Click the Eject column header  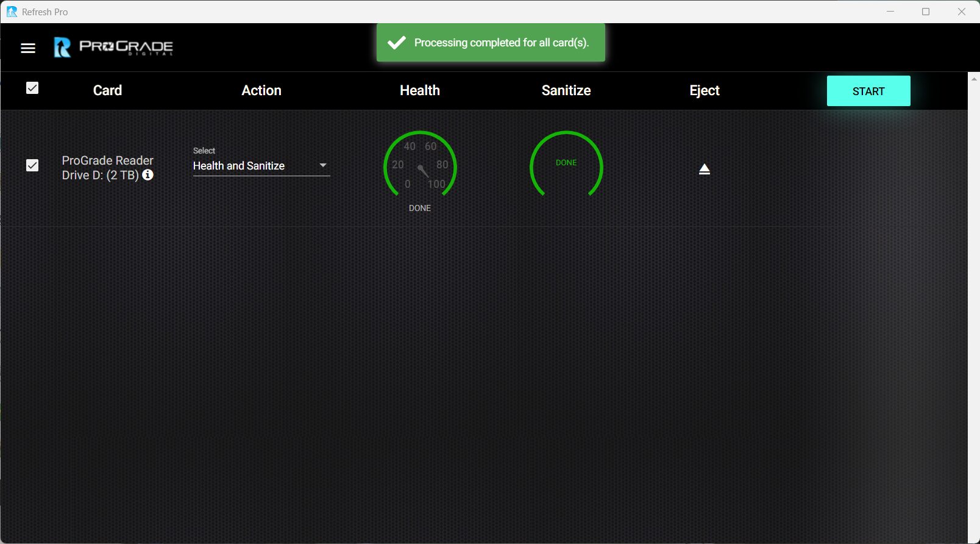tap(705, 91)
